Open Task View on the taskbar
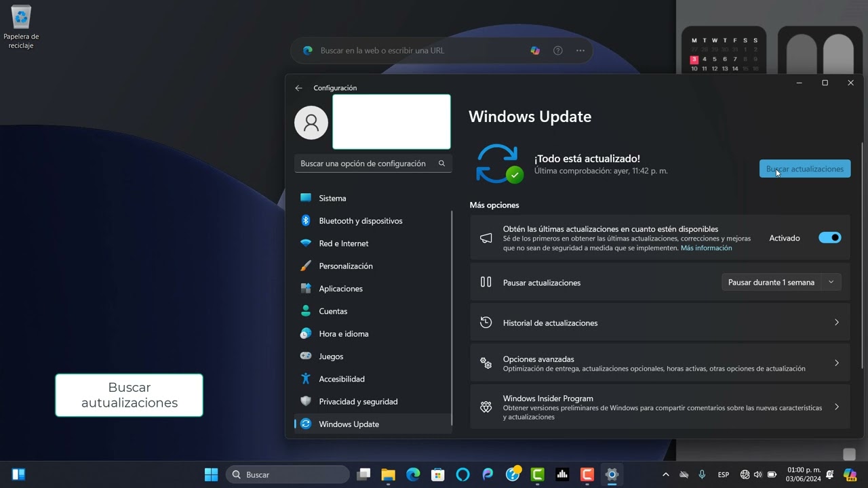This screenshot has height=488, width=868. coord(364,474)
